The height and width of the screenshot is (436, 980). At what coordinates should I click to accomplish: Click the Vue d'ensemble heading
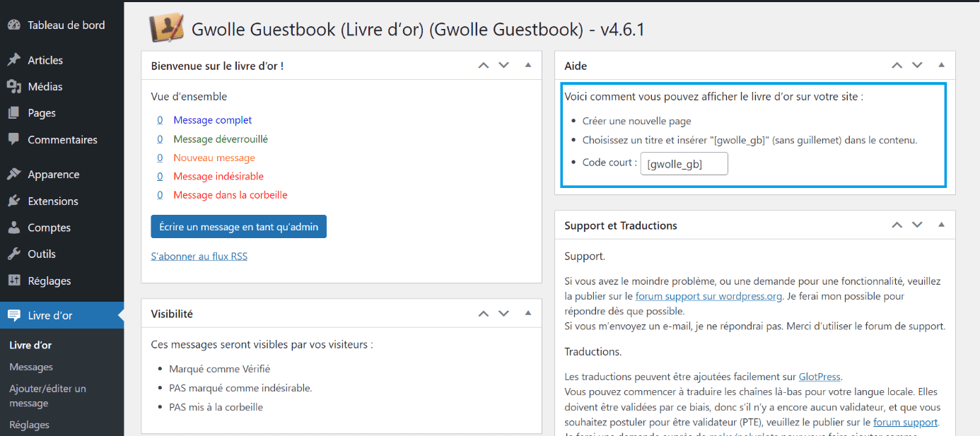tap(189, 96)
